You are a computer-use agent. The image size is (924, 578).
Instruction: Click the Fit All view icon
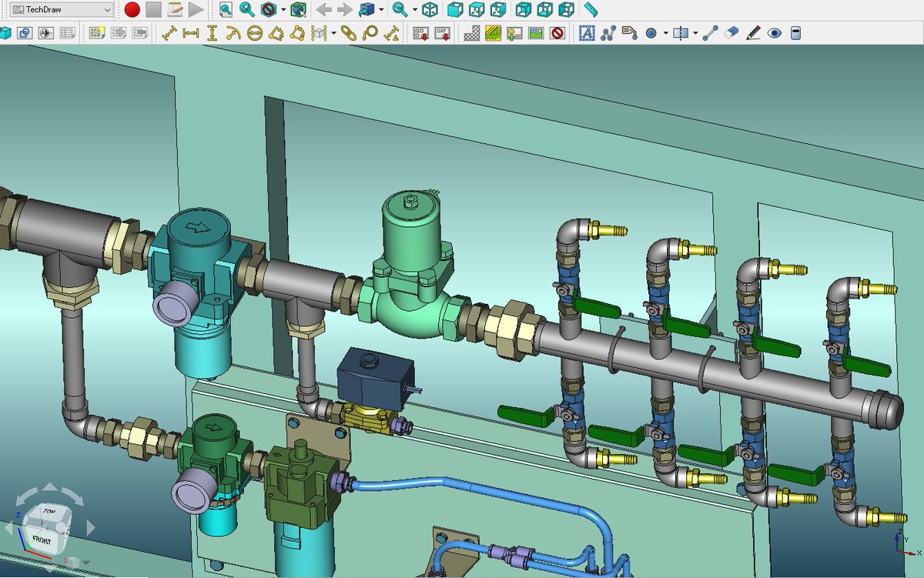(226, 9)
